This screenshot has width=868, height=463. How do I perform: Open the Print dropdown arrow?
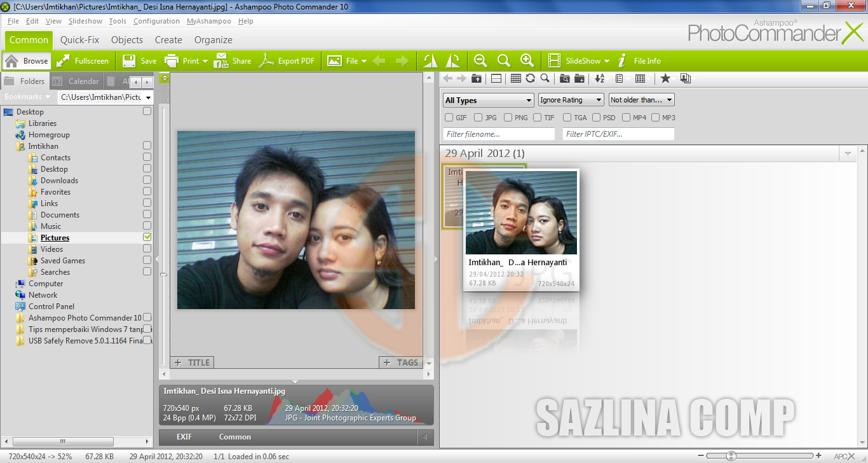coord(205,61)
